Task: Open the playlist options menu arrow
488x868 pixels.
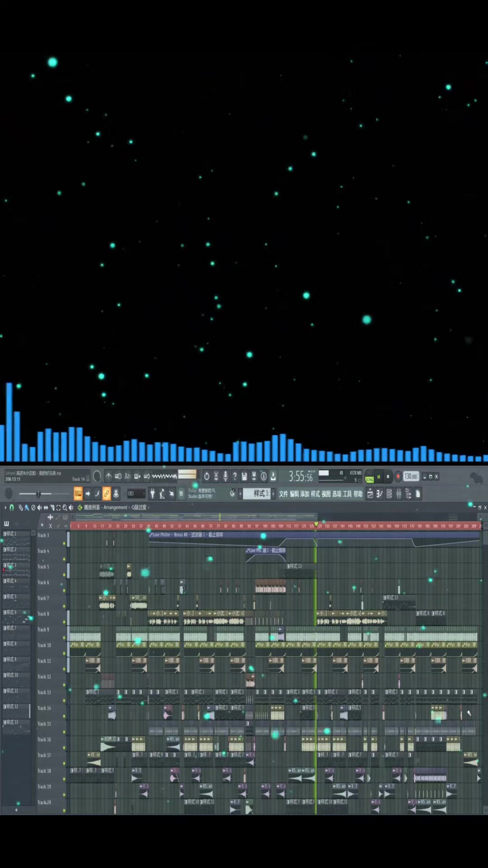Action: (5, 507)
